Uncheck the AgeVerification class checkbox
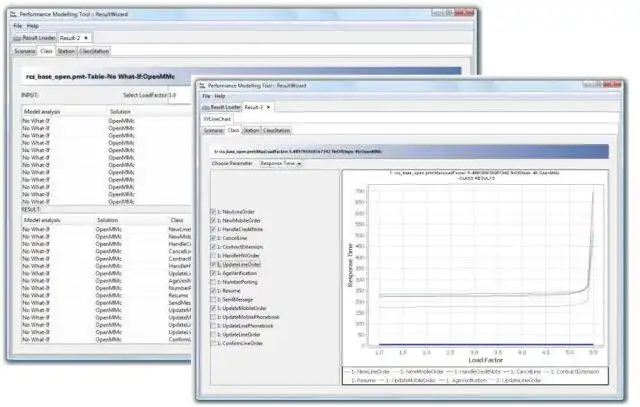The image size is (640, 407). pyautogui.click(x=213, y=273)
